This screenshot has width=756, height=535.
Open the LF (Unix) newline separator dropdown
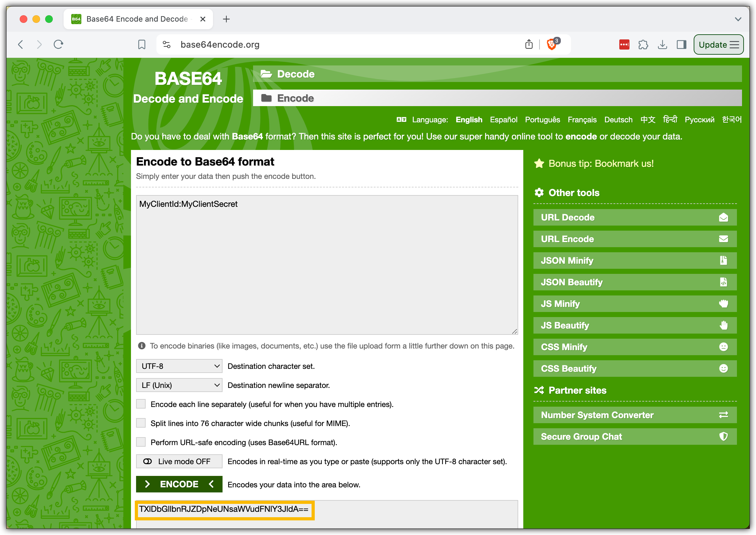point(179,385)
